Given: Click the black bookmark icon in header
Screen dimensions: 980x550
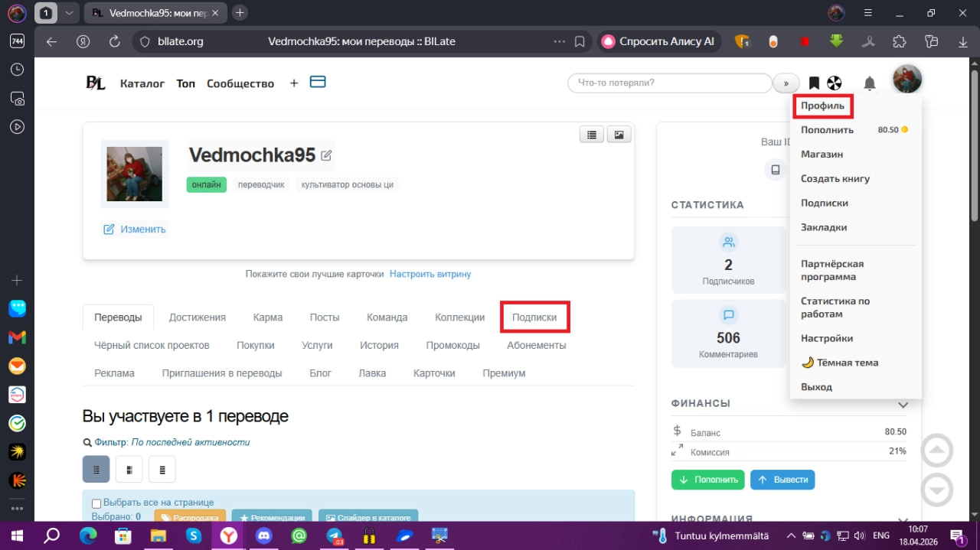Looking at the screenshot, I should click(x=814, y=83).
